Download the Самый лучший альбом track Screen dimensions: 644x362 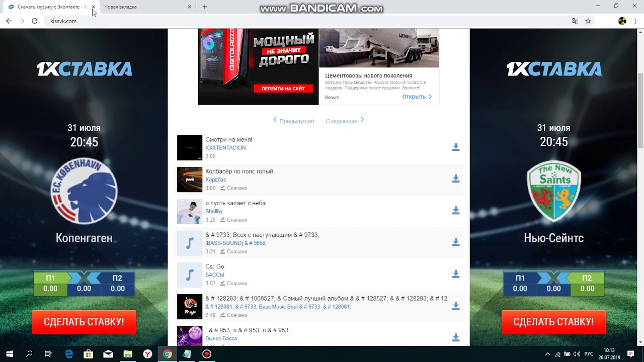click(x=456, y=305)
